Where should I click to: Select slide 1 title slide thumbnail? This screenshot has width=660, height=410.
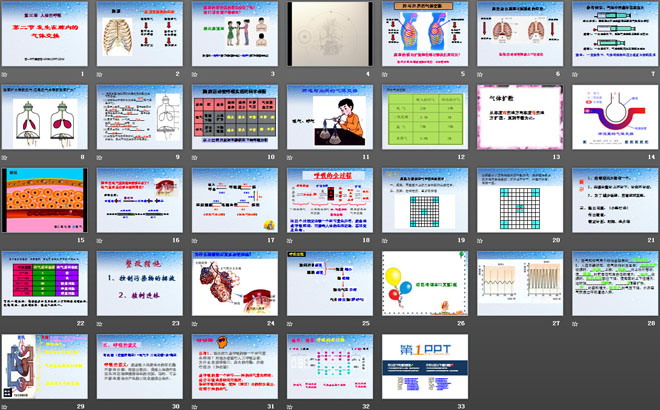pos(47,35)
